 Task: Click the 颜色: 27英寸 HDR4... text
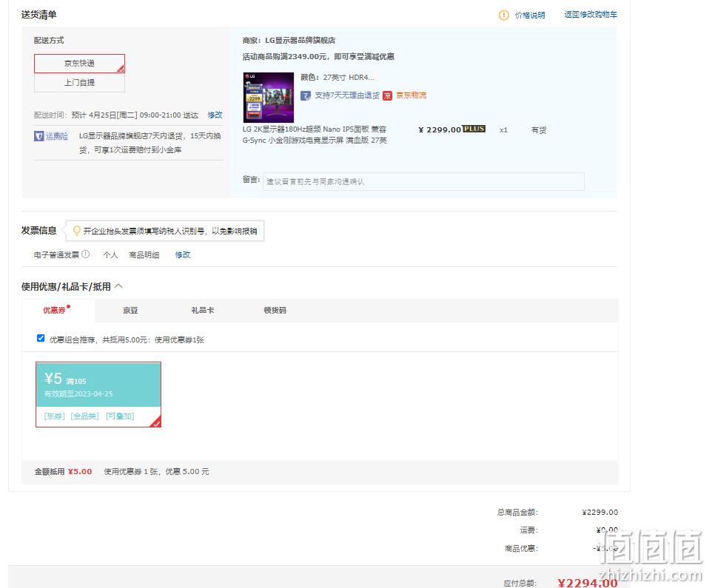point(337,77)
